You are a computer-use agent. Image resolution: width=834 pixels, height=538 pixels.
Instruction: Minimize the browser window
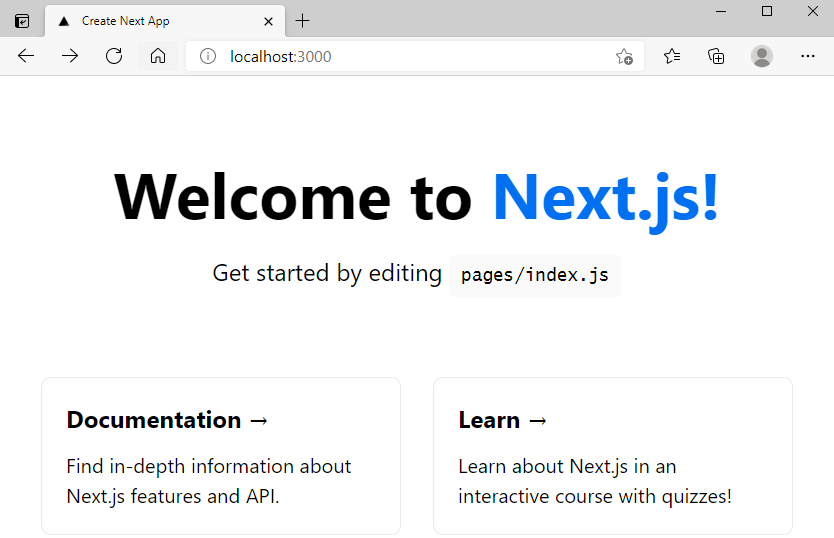tap(721, 11)
